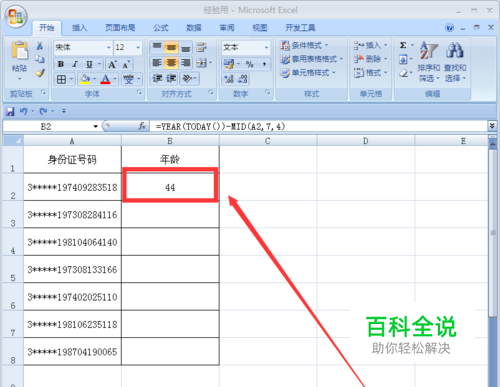Switch to the 开发工具 tab
500x387 pixels.
pos(300,28)
